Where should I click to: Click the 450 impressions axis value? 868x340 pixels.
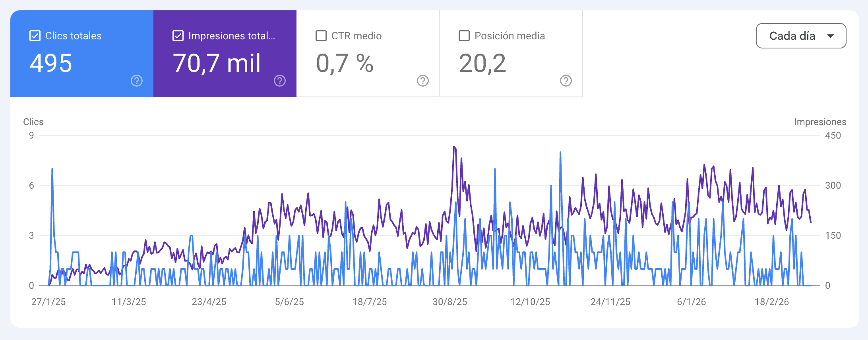[833, 135]
